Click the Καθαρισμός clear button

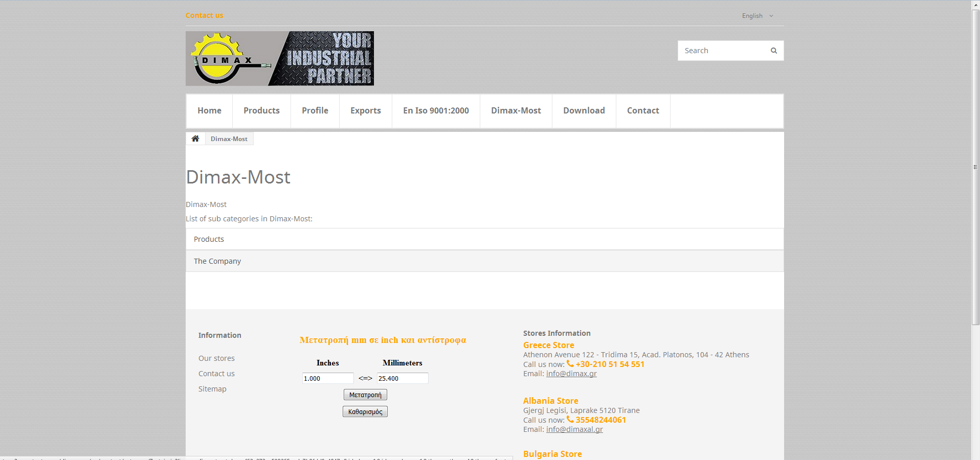tap(365, 411)
